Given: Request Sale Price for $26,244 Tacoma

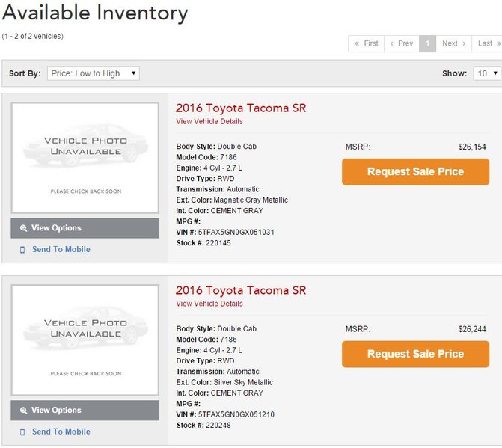Looking at the screenshot, I should click(415, 354).
